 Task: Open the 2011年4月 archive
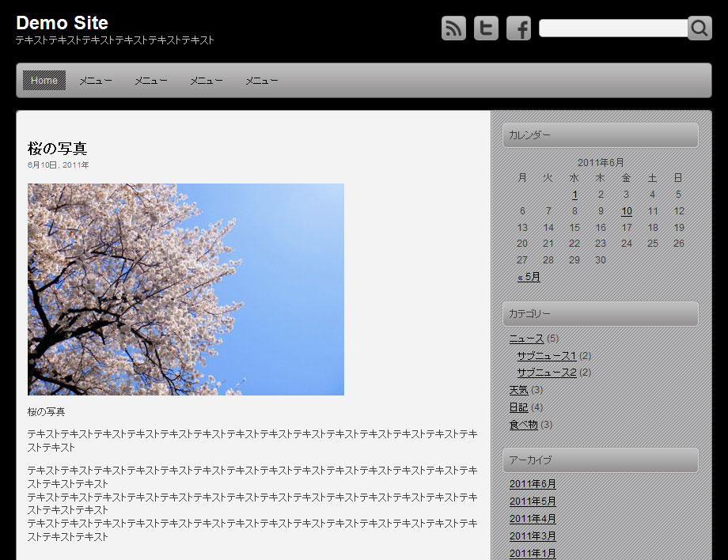tap(533, 519)
